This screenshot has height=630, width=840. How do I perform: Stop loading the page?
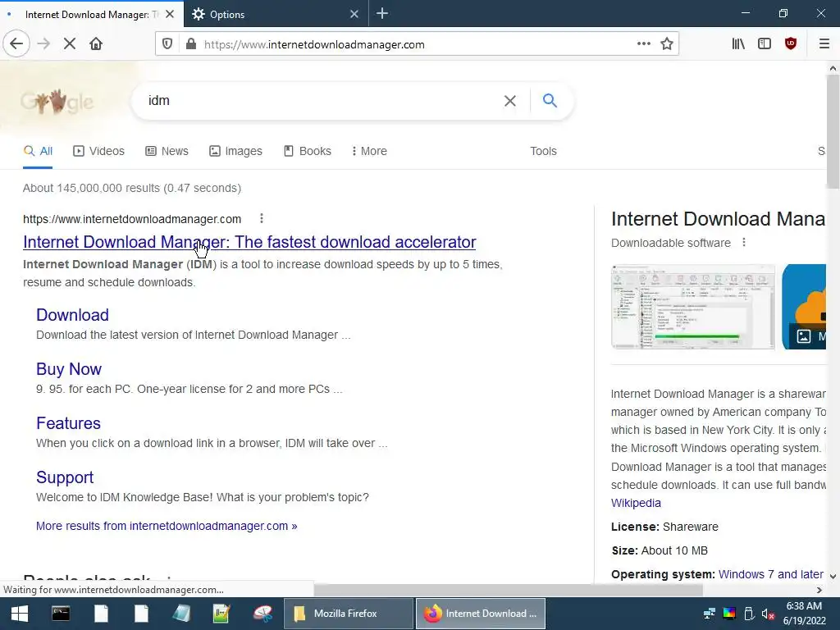[69, 43]
